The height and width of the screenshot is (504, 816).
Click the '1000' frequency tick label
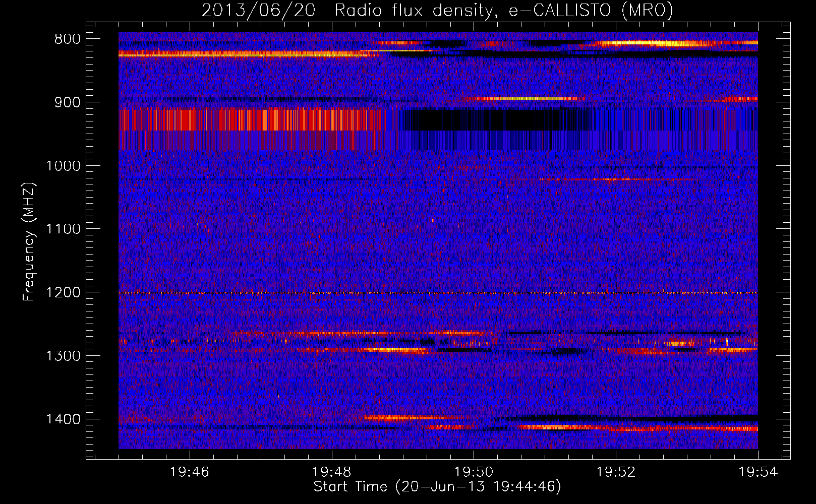tap(63, 166)
